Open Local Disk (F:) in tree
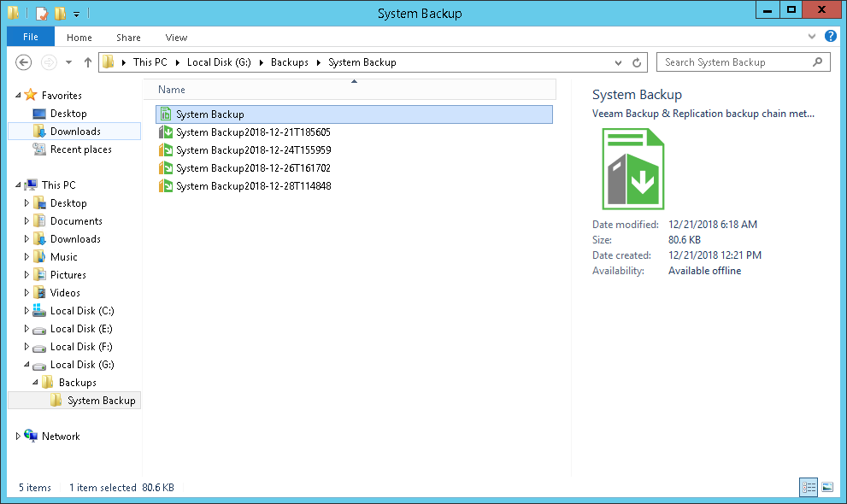847x504 pixels. point(81,347)
